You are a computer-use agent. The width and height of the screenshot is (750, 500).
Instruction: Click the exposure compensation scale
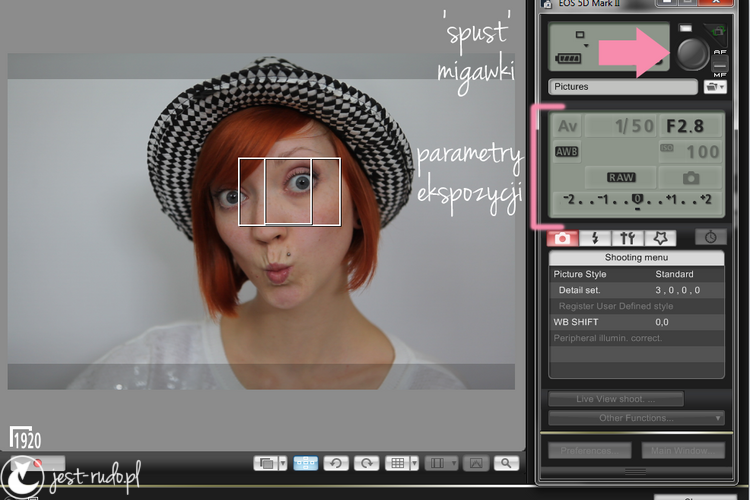click(638, 200)
